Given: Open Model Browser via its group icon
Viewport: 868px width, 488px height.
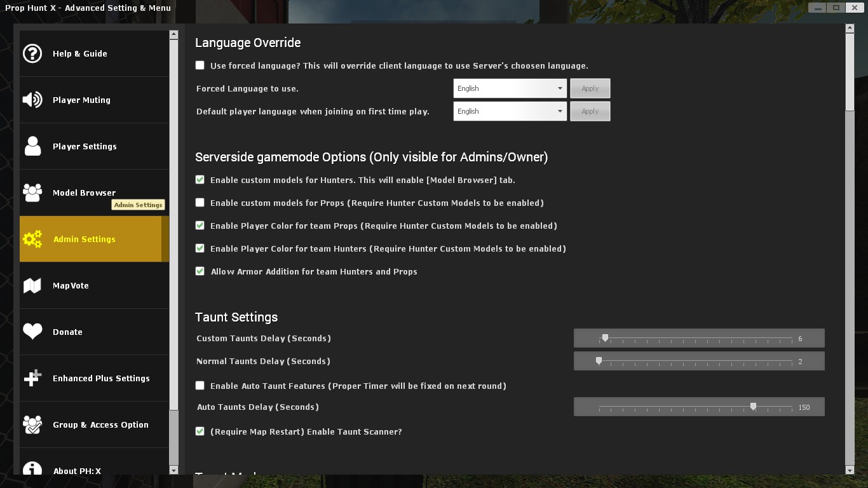Looking at the screenshot, I should (x=32, y=193).
